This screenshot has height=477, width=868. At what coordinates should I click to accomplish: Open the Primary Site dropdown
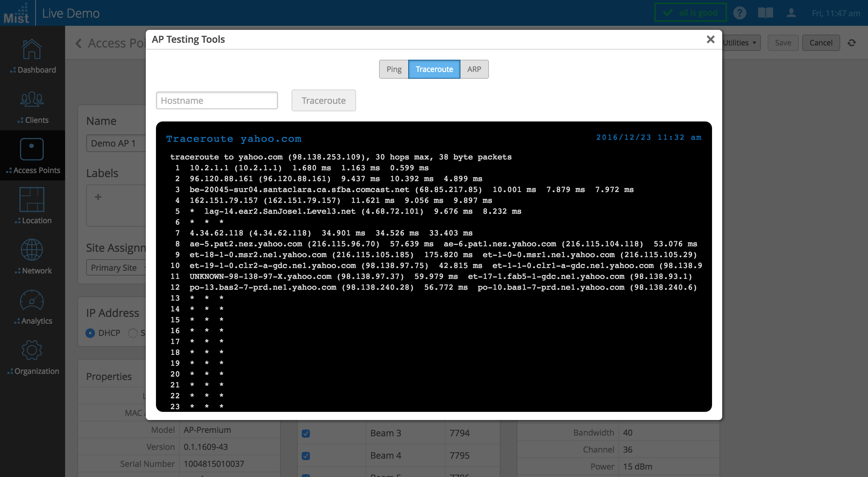tap(115, 268)
